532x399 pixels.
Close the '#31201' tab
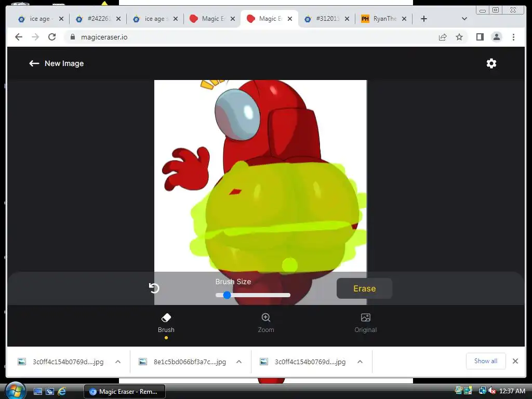[347, 19]
